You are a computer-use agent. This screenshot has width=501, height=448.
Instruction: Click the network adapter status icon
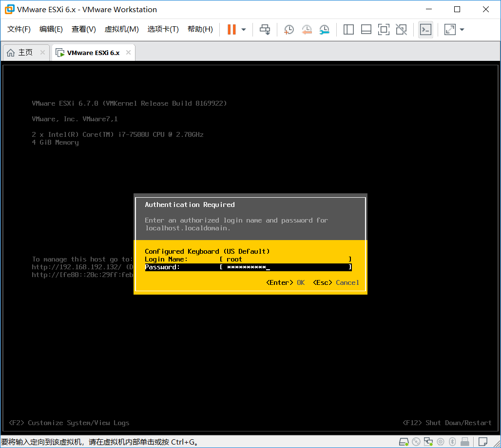click(428, 442)
